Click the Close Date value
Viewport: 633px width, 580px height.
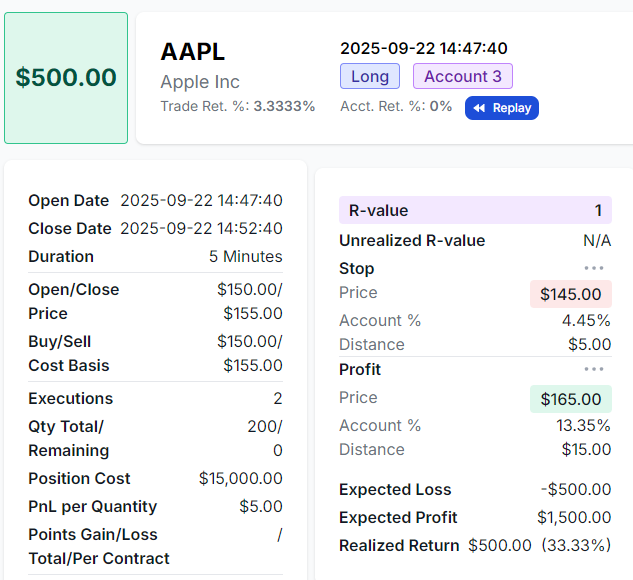point(201,228)
